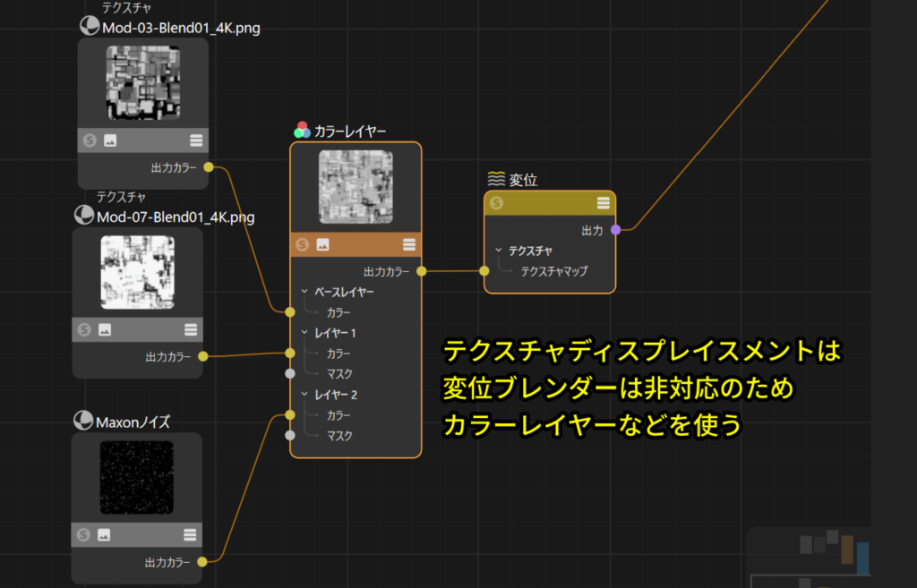
Task: Collapse the テクスチャ group in 変位 node
Action: pos(499,251)
